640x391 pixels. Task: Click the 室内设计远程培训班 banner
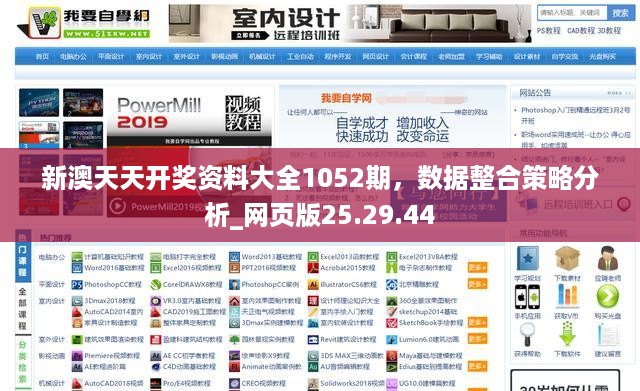pos(350,23)
